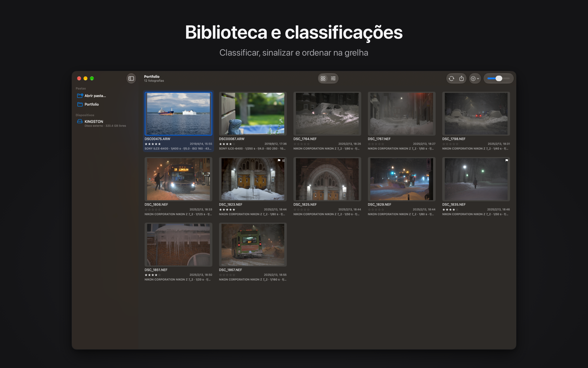The width and height of the screenshot is (588, 368).
Task: Click the share export icon
Action: click(461, 78)
